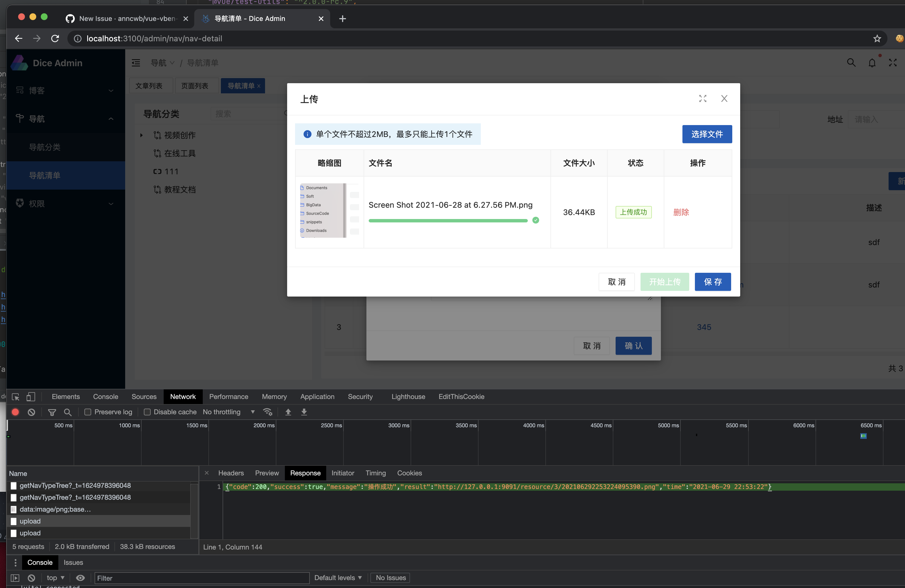Maximize the upload dialog with its fullscreen icon
The image size is (905, 588).
[x=702, y=98]
